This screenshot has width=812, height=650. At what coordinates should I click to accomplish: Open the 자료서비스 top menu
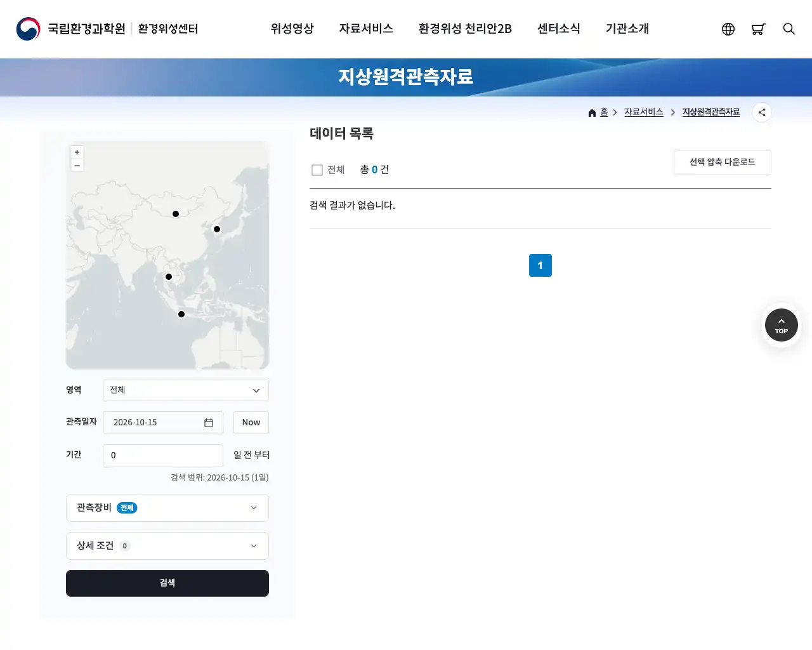(366, 29)
